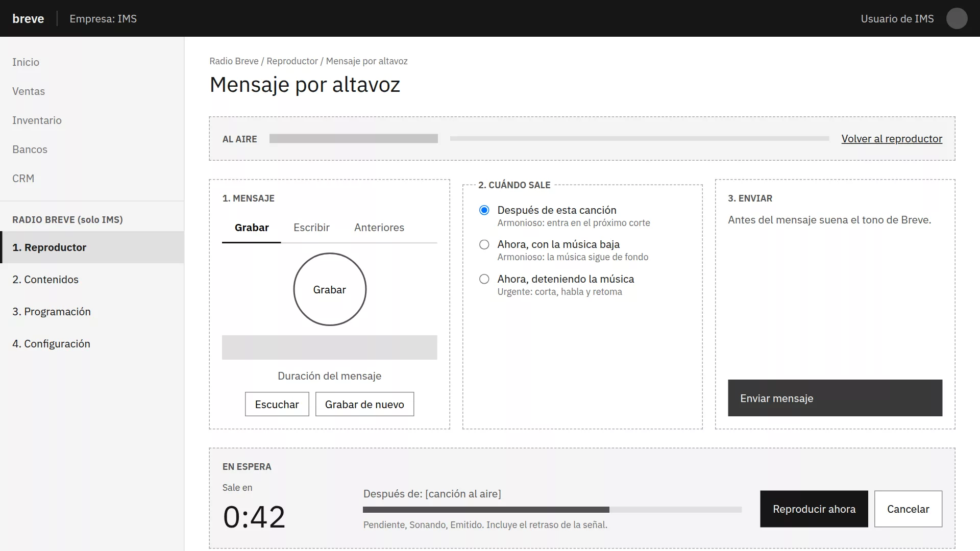Switch to the Escribir tab

click(x=311, y=228)
